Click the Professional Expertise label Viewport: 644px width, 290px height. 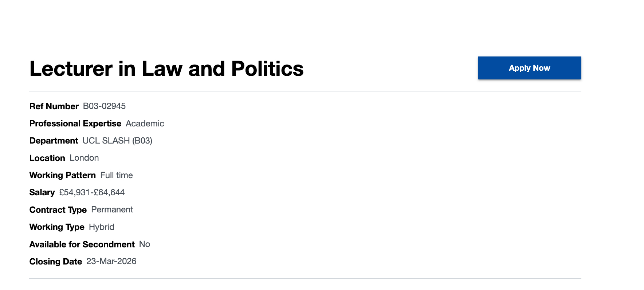coord(75,124)
